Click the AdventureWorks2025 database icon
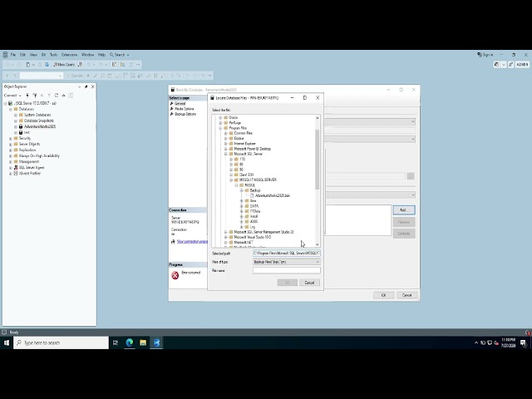The image size is (532, 399). pyautogui.click(x=21, y=126)
